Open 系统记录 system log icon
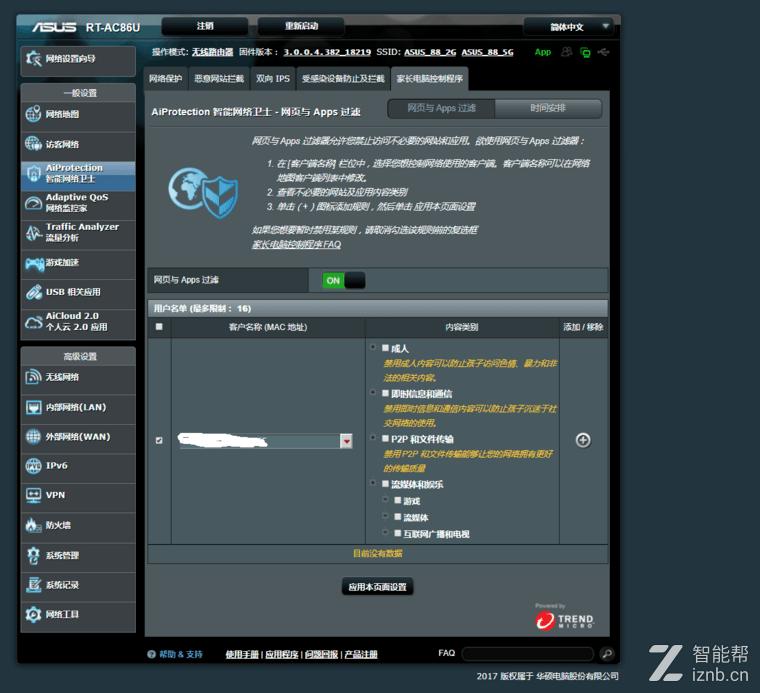The image size is (760, 693). (33, 585)
